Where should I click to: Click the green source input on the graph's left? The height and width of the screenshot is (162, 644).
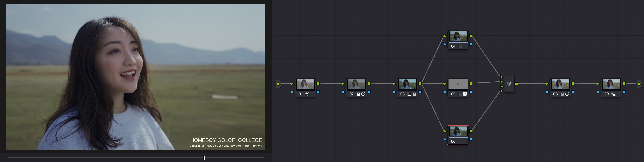point(278,84)
